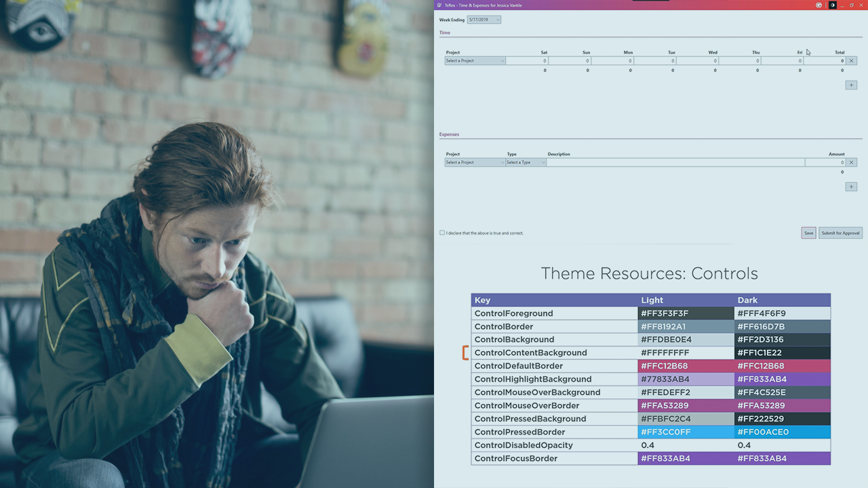Image resolution: width=868 pixels, height=488 pixels.
Task: Click the back arrow icon in title bar
Action: tap(819, 5)
